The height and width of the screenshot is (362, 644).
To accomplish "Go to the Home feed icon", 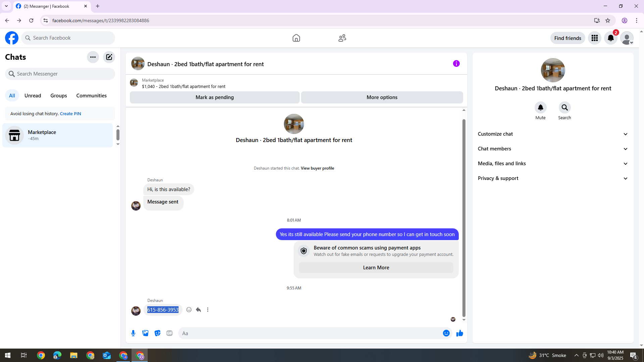I will click(296, 38).
